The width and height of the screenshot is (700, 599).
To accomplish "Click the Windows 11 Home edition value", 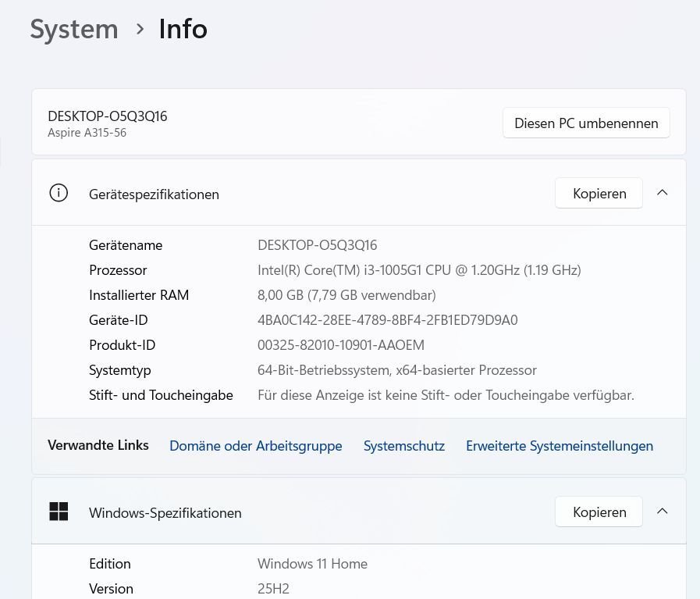I will click(312, 564).
